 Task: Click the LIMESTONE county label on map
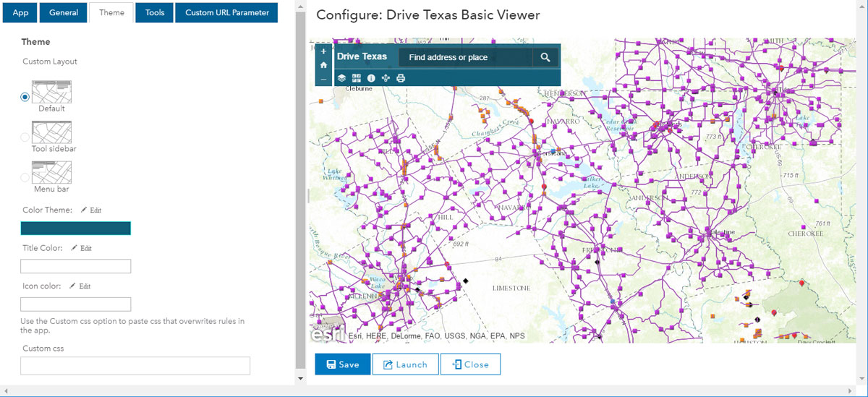pos(511,288)
